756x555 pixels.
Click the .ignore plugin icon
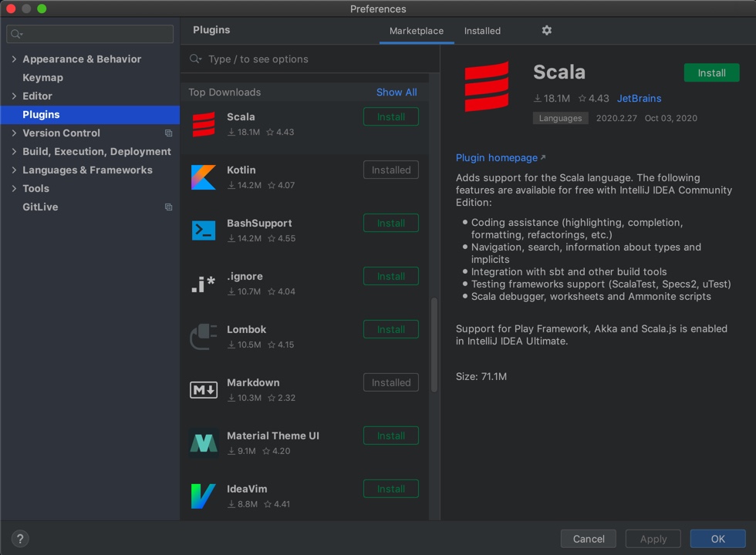tap(203, 284)
